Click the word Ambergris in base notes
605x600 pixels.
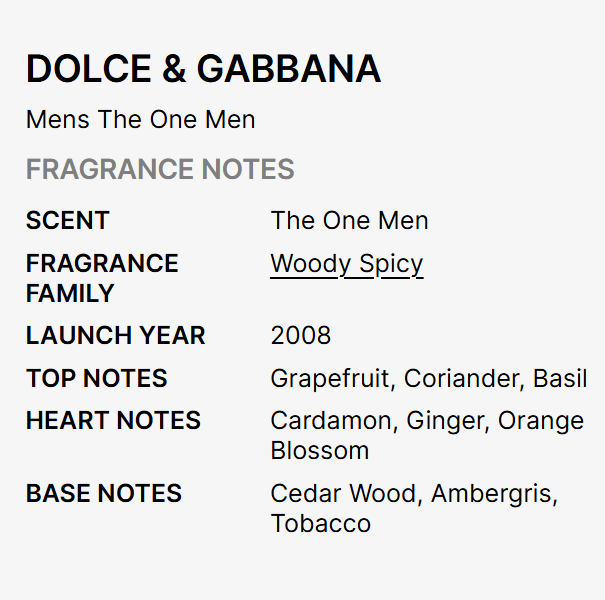[494, 493]
